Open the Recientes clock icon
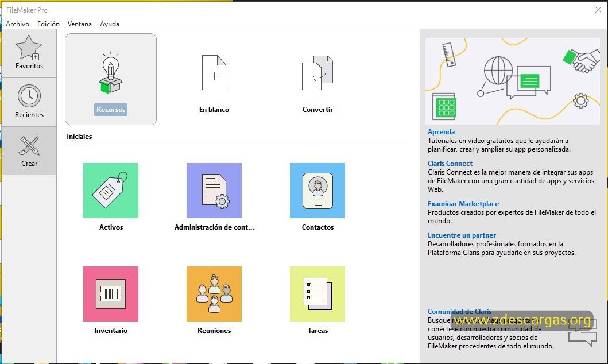The width and height of the screenshot is (608, 364). (x=29, y=96)
